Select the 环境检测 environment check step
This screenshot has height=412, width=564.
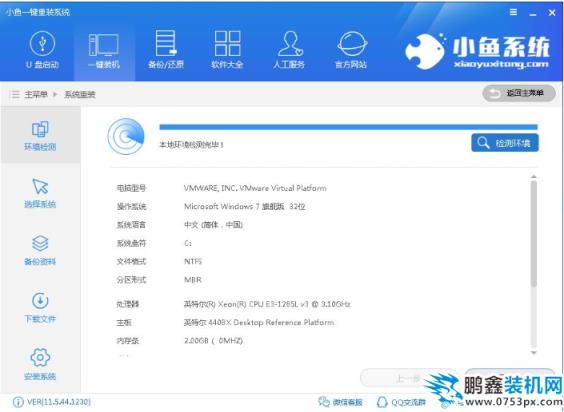pos(40,135)
